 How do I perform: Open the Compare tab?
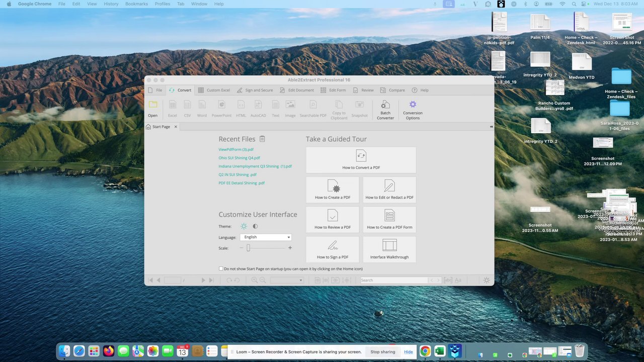tap(392, 90)
